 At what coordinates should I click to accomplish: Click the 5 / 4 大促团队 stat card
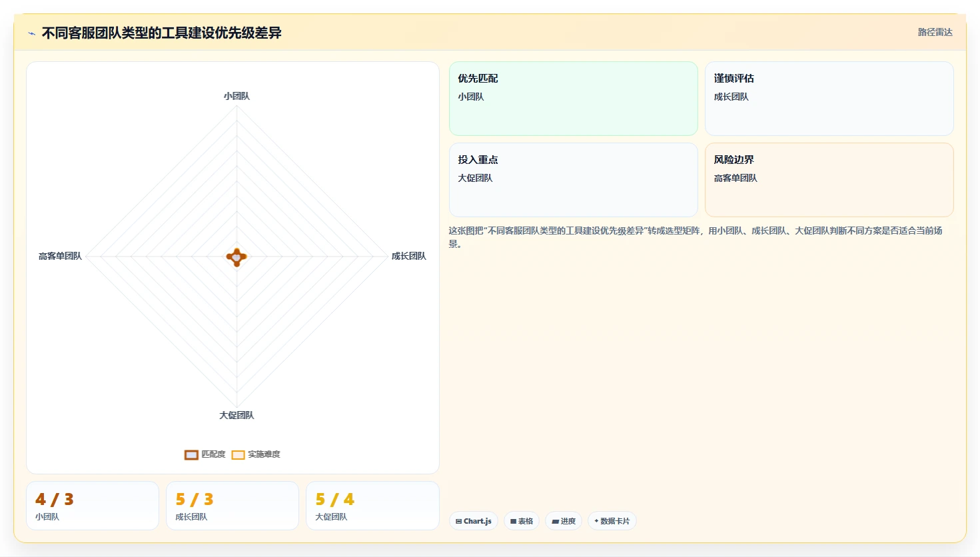point(372,506)
